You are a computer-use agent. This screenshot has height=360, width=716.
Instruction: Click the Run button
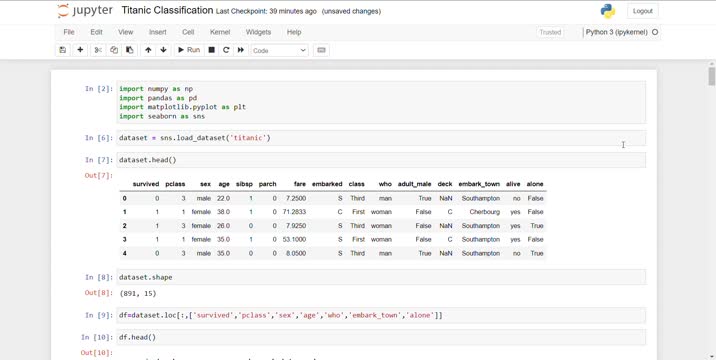189,50
